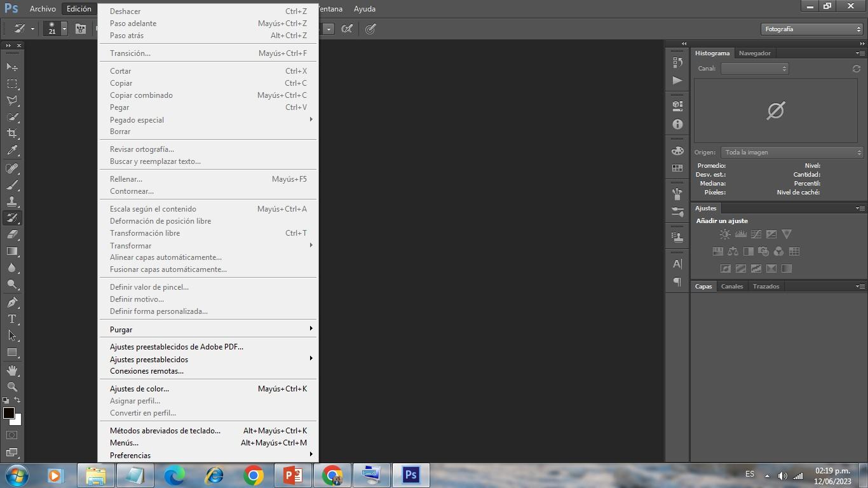Open the Ayuda menu
This screenshot has width=868, height=488.
pyautogui.click(x=365, y=9)
